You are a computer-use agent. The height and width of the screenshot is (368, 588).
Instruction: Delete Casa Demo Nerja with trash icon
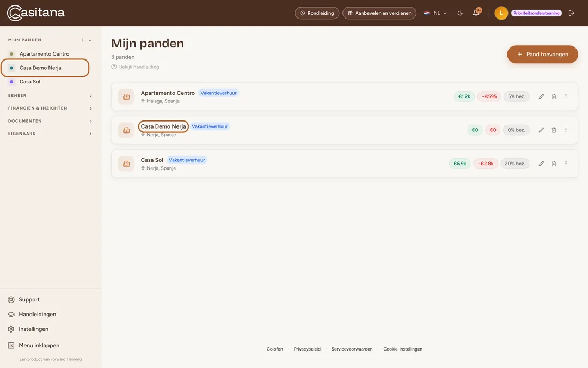click(554, 130)
